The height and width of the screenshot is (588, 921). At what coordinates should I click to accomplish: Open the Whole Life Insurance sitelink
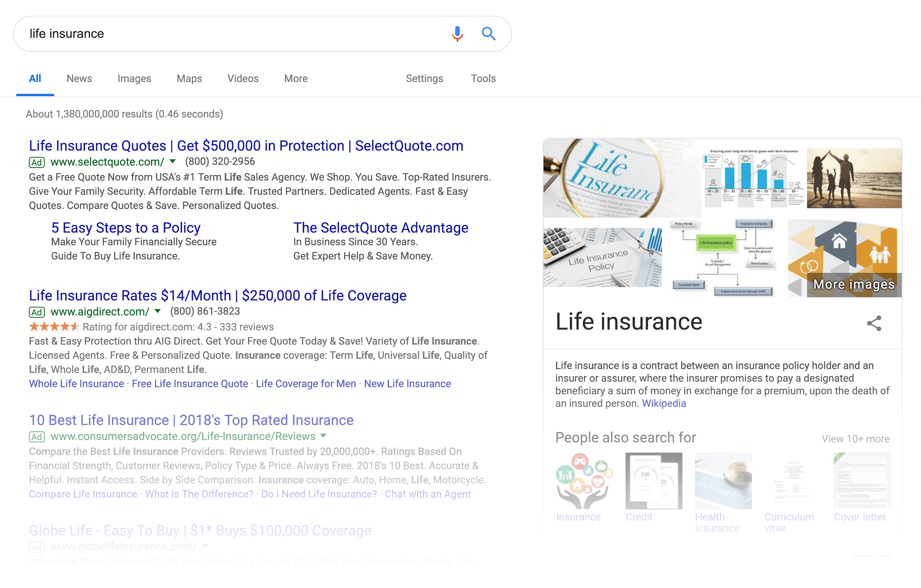click(77, 383)
